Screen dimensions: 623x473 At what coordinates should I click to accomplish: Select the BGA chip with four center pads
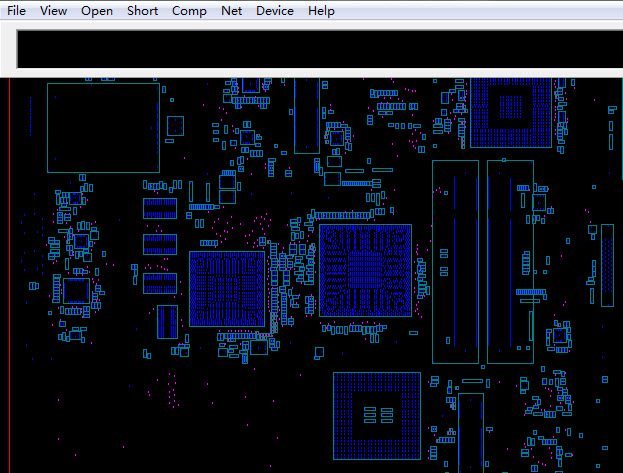point(377,416)
